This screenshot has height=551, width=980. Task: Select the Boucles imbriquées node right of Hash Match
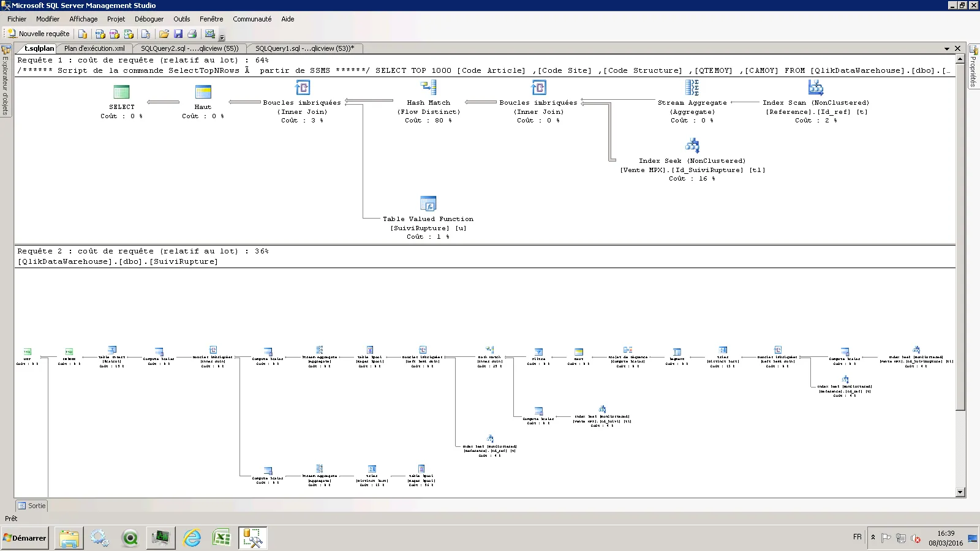coord(538,88)
